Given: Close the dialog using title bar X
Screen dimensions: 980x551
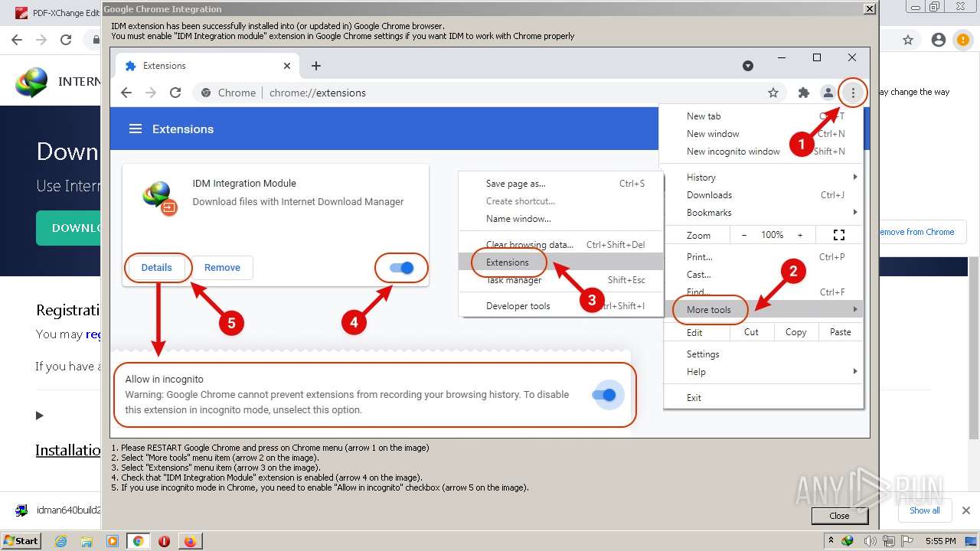Looking at the screenshot, I should [869, 8].
